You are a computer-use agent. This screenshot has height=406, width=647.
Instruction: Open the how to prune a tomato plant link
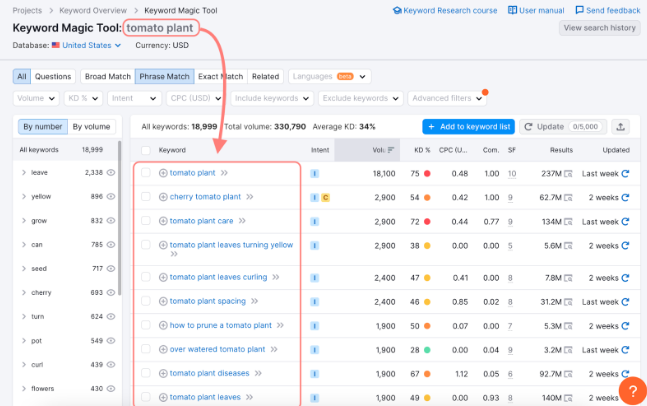click(221, 325)
